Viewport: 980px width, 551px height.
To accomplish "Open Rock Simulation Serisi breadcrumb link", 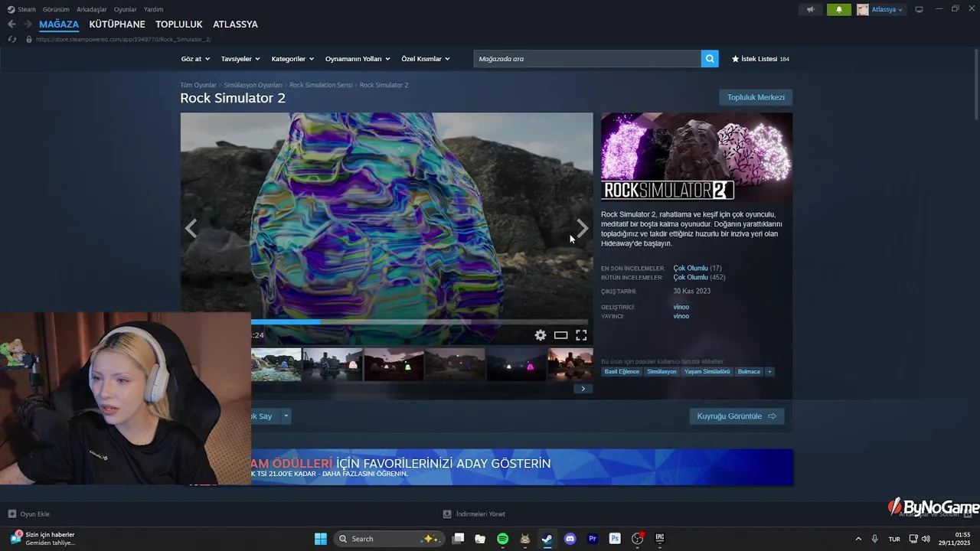I will tap(321, 85).
